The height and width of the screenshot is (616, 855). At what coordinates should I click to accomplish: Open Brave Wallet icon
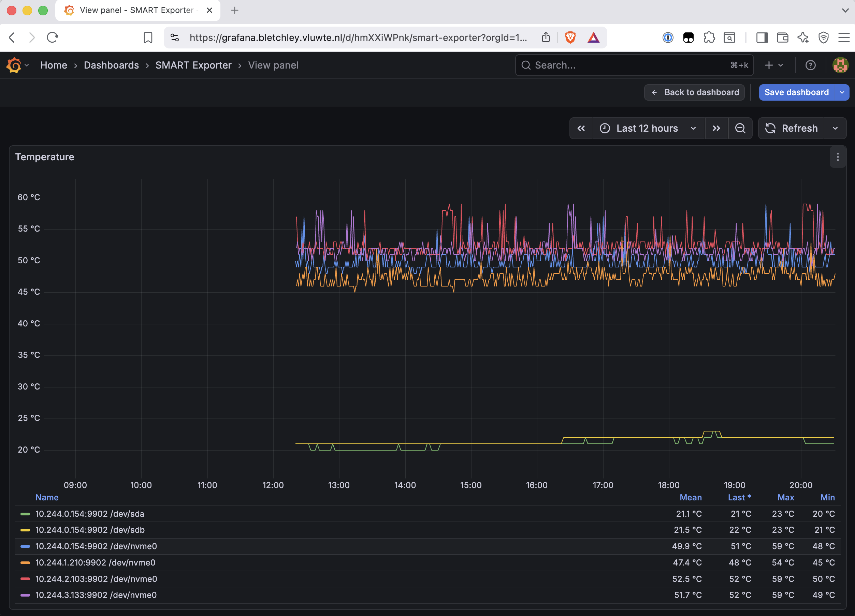point(783,37)
